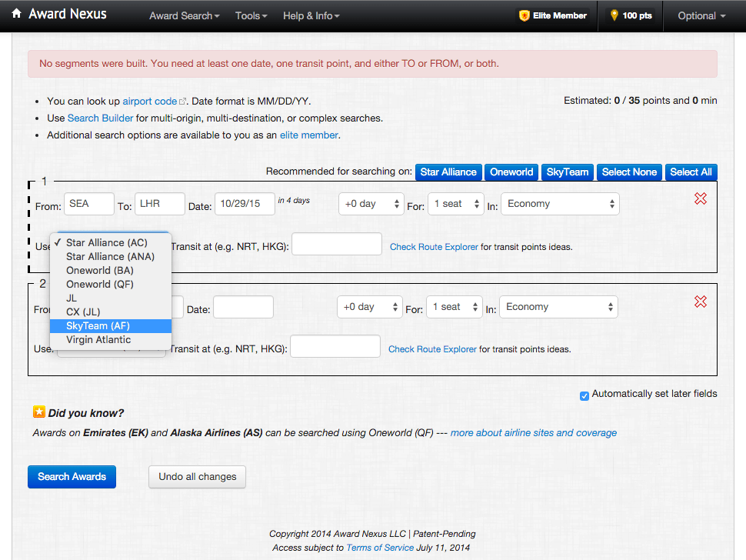The width and height of the screenshot is (746, 560).
Task: Focus segment 2 Date field
Action: 243,307
